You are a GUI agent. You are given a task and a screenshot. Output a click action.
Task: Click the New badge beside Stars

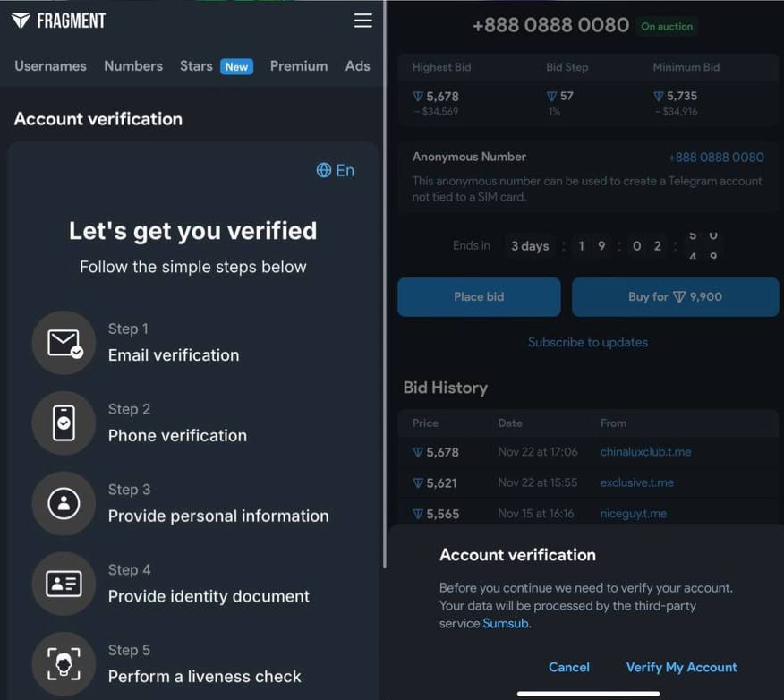236,66
